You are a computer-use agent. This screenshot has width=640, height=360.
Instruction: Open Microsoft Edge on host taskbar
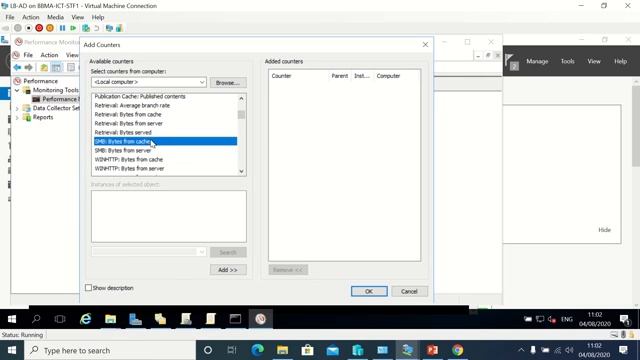(x=258, y=350)
